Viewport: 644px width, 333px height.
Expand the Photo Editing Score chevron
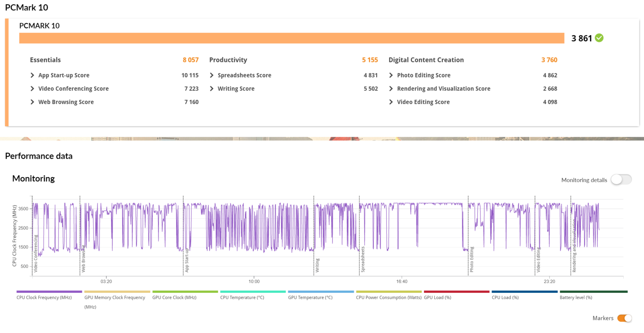click(391, 75)
